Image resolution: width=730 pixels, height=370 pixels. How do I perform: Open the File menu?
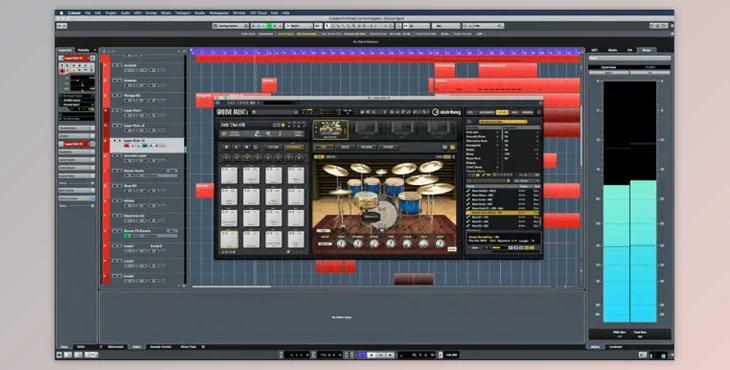click(x=88, y=13)
